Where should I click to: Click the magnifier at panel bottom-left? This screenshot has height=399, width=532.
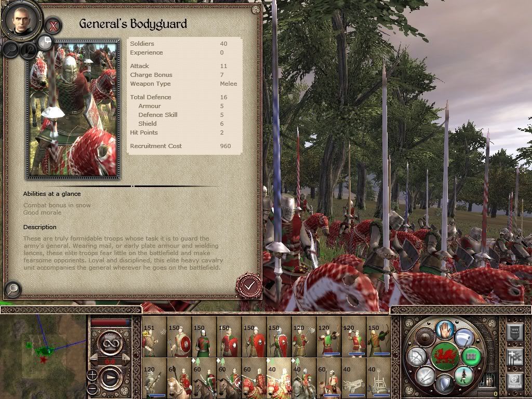tap(13, 289)
